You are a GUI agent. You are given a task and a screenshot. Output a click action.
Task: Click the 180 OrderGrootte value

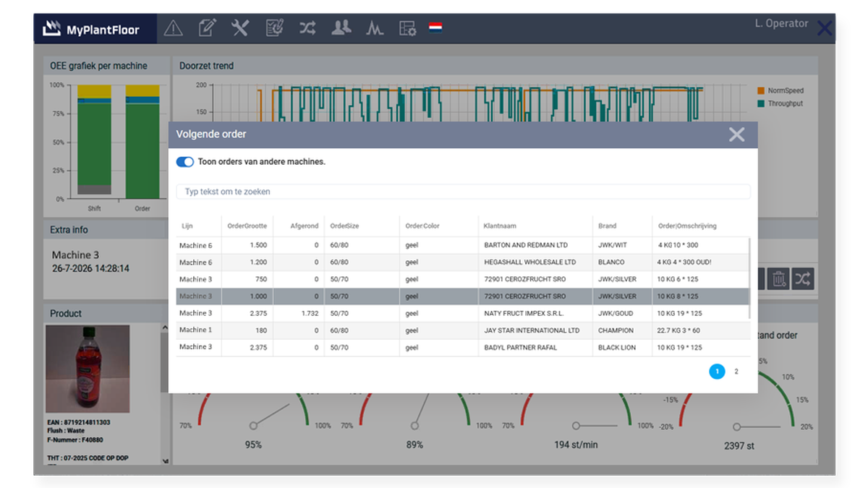click(261, 330)
